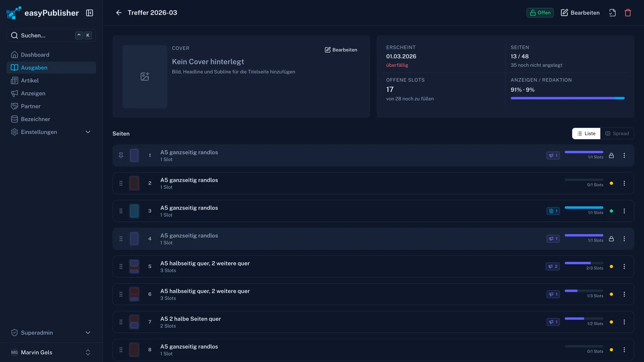The height and width of the screenshot is (362, 644).
Task: Open the Marvin Gels user menu
Action: coord(51,352)
